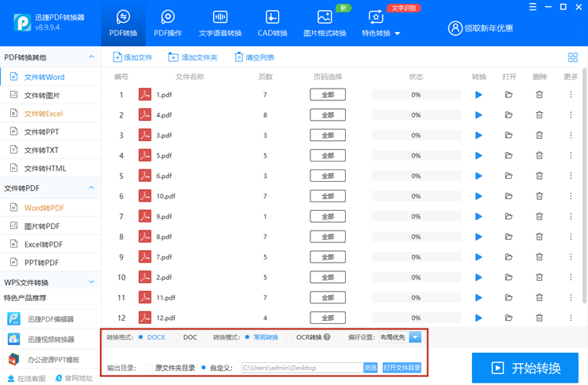
Task: Click the output path input field
Action: pyautogui.click(x=303, y=368)
